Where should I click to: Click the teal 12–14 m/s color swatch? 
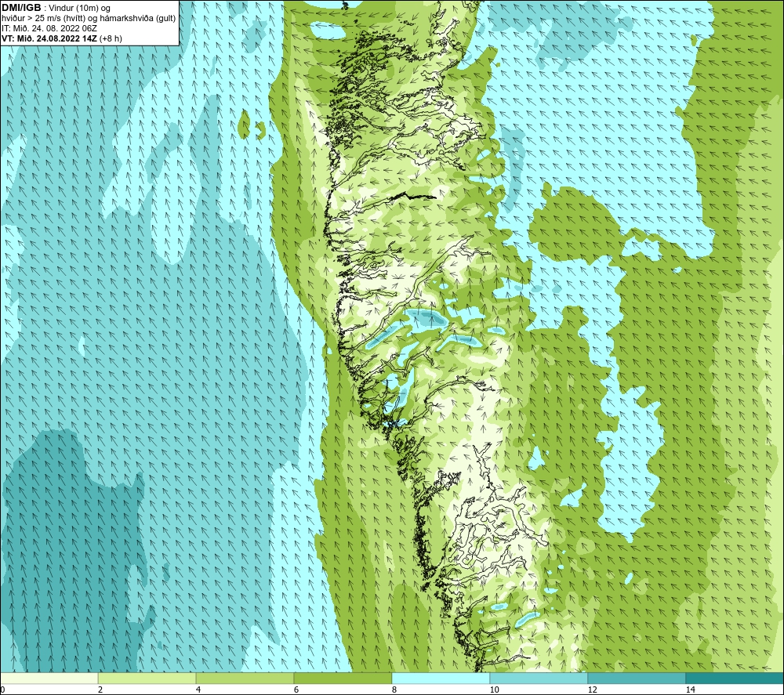pos(637,678)
